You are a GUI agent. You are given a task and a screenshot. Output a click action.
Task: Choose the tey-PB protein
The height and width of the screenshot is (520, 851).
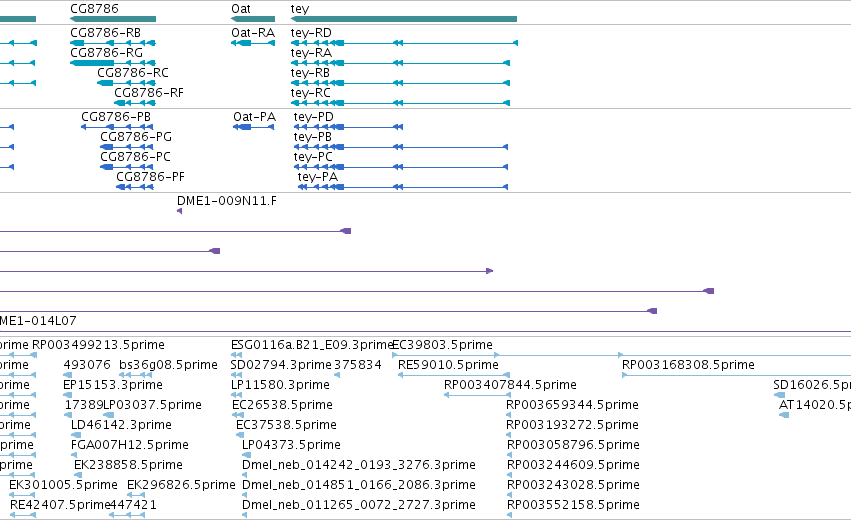[x=313, y=137]
